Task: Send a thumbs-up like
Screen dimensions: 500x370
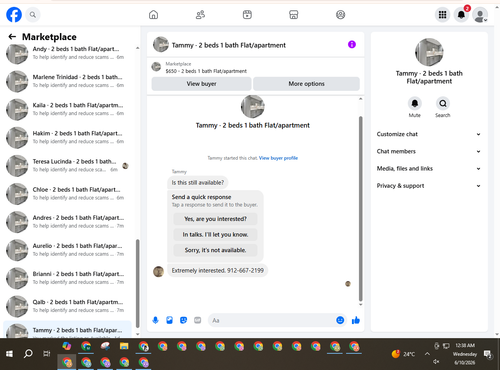Action: 356,320
